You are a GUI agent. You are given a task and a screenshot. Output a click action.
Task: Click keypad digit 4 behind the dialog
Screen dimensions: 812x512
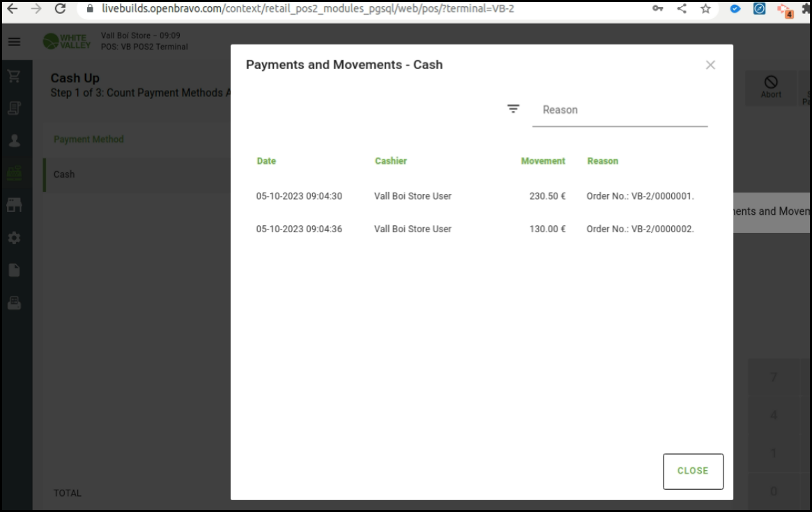[x=773, y=415]
